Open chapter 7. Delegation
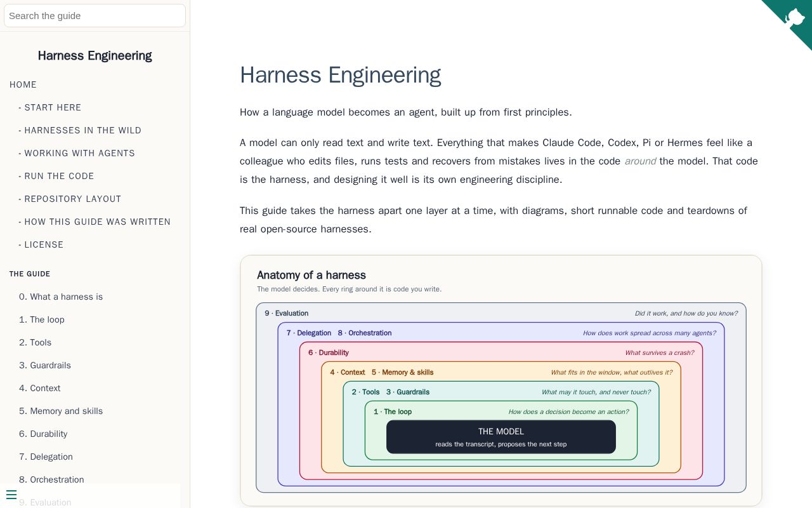The width and height of the screenshot is (812, 508). tap(46, 457)
